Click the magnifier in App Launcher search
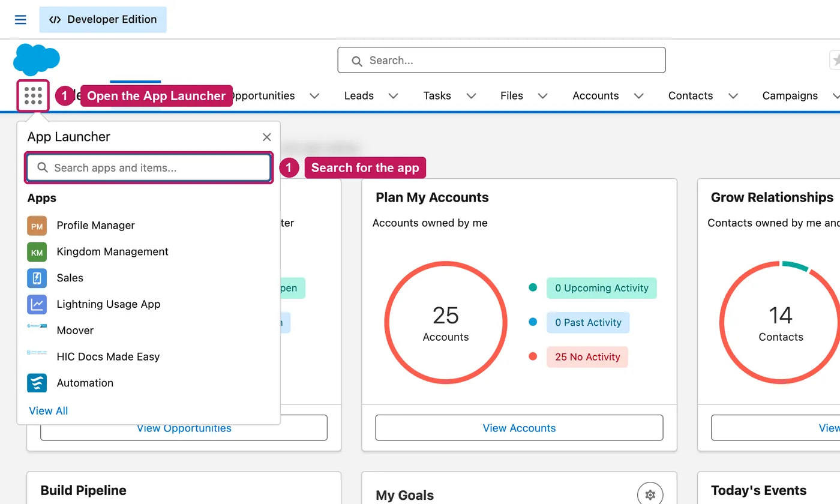This screenshot has height=504, width=840. [43, 168]
